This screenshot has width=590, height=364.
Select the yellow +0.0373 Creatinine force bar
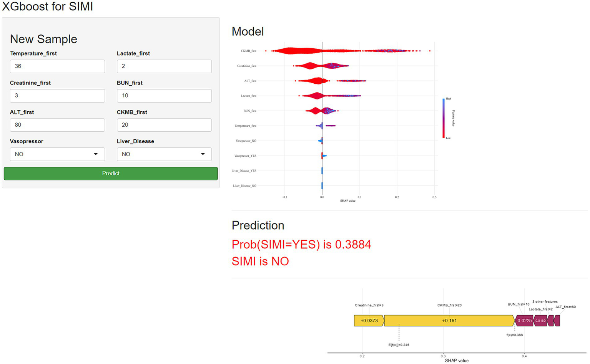pos(369,321)
